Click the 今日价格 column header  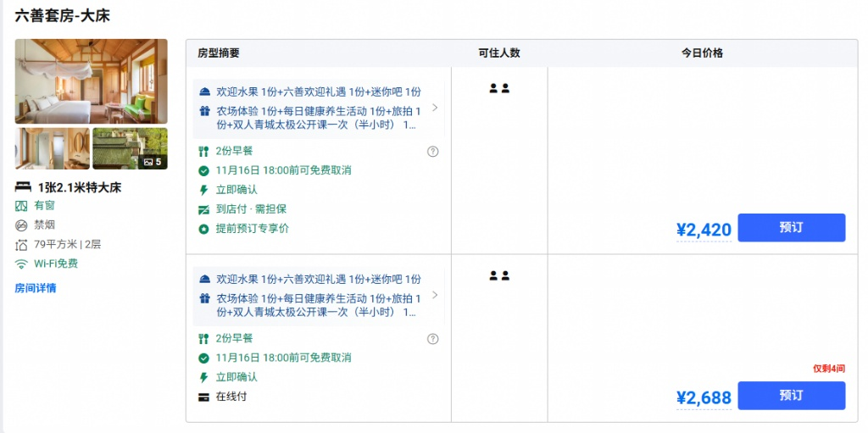point(702,53)
